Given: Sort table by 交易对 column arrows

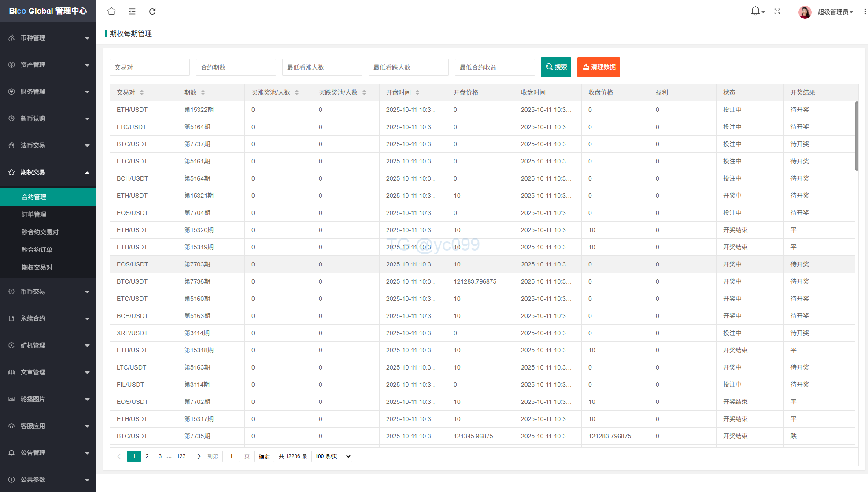Looking at the screenshot, I should tap(142, 92).
